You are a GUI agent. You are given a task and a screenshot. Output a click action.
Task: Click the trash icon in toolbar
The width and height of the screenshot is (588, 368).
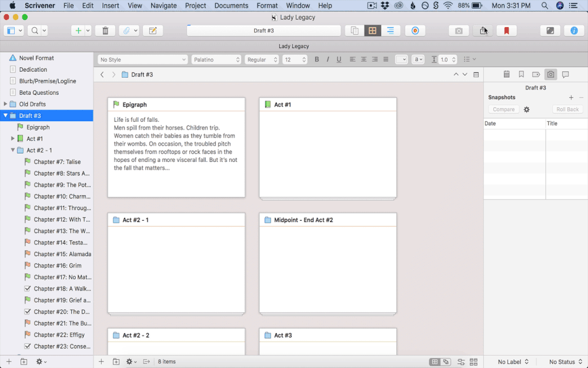(105, 31)
